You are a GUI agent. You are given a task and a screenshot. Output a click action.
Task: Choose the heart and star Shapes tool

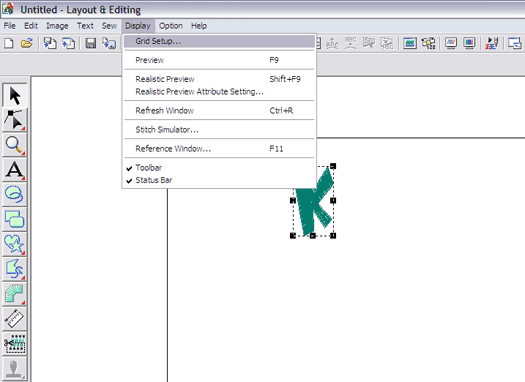pos(14,244)
